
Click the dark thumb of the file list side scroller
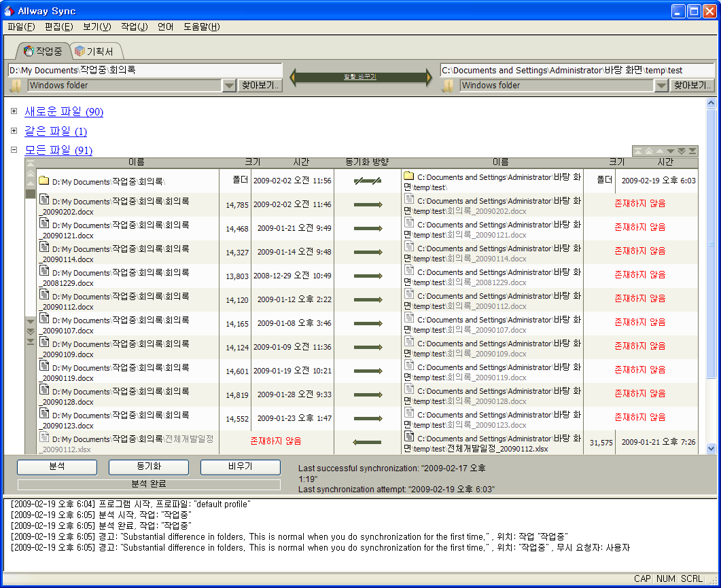coord(31,194)
